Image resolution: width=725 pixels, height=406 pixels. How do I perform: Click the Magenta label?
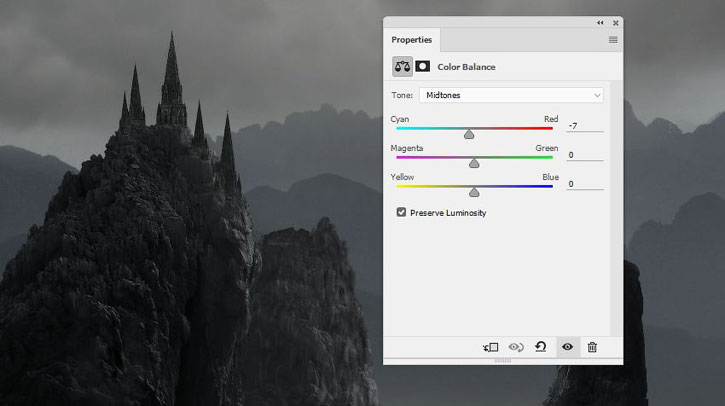tap(406, 148)
